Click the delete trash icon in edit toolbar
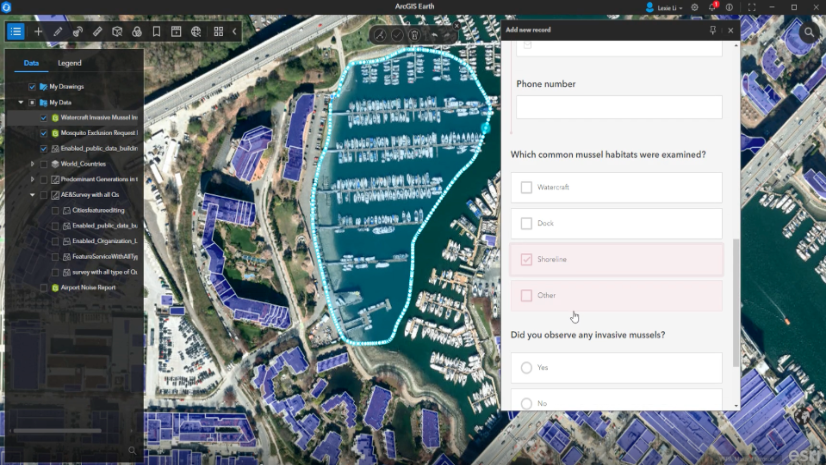 click(414, 35)
